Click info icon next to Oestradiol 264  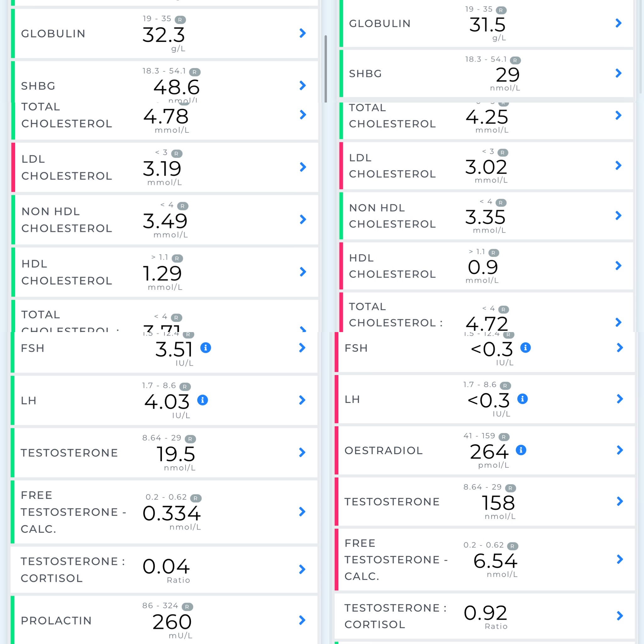coord(521,450)
